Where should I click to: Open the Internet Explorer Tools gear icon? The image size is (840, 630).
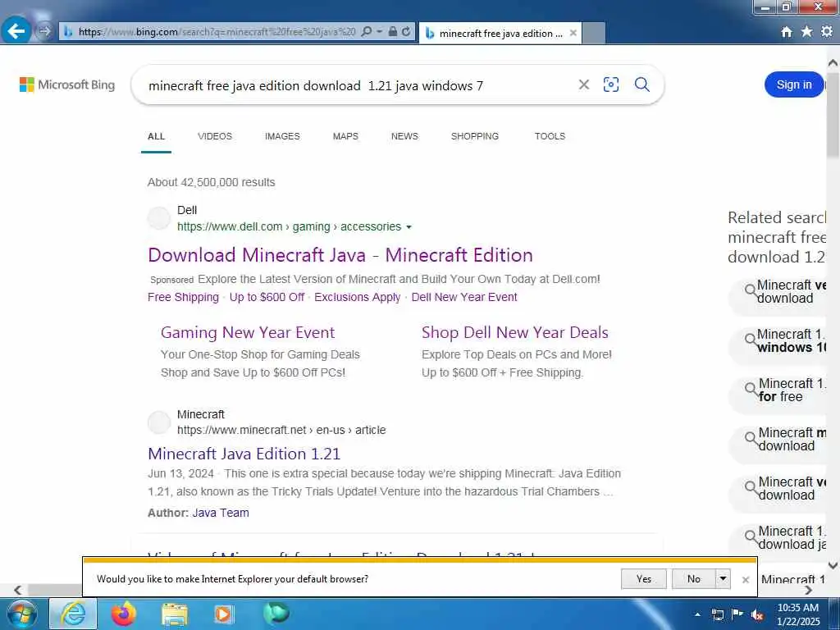pyautogui.click(x=827, y=32)
